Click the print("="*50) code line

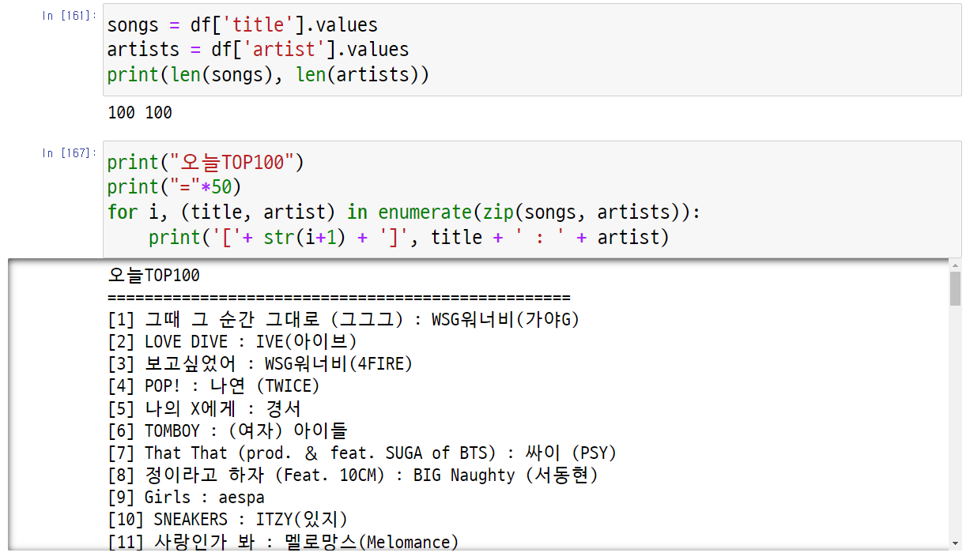(x=174, y=187)
